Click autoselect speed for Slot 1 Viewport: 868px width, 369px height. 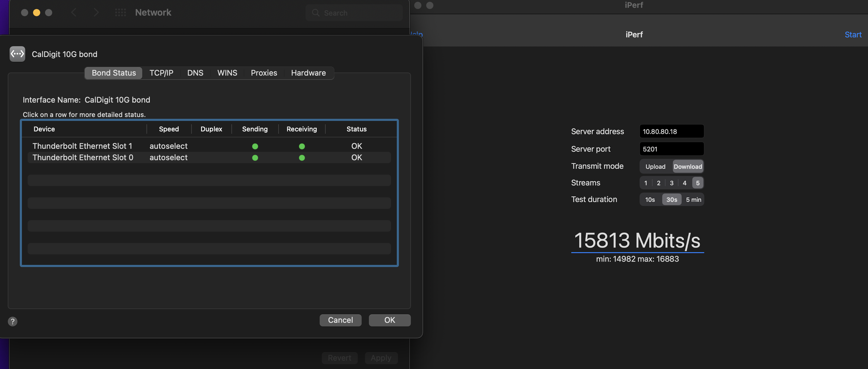168,146
